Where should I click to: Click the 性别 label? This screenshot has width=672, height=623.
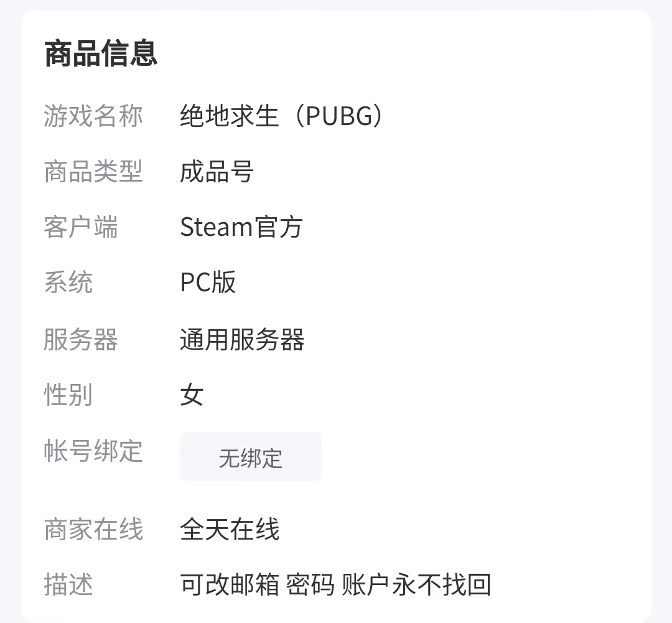(68, 395)
